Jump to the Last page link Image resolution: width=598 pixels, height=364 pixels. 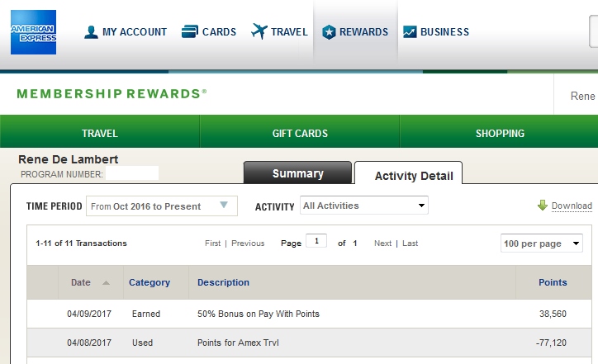(411, 243)
